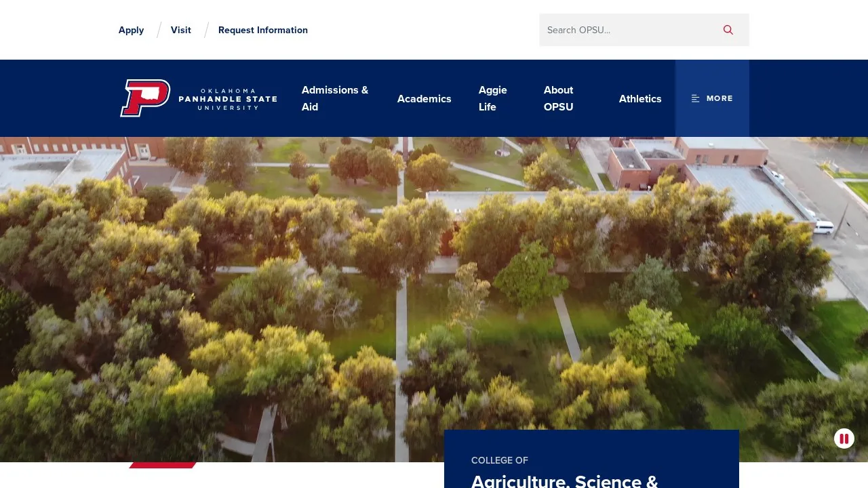Go to the Athletics page
This screenshot has width=868, height=488.
[640, 99]
